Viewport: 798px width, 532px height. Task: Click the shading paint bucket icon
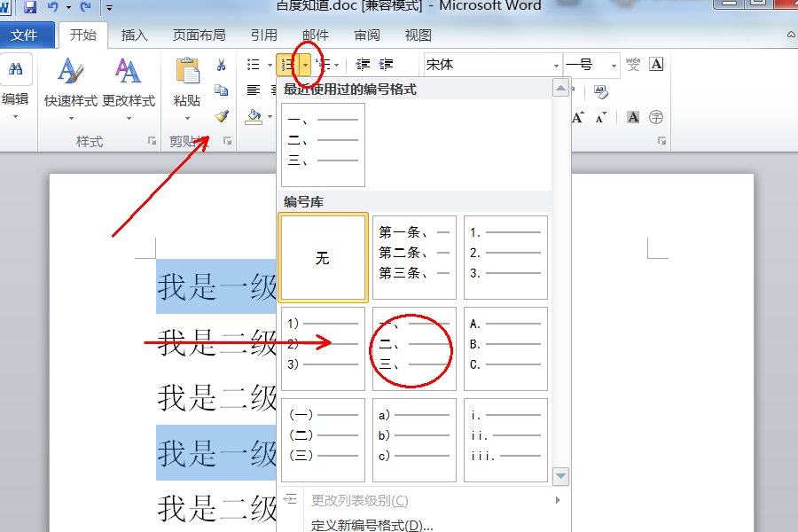pyautogui.click(x=254, y=116)
